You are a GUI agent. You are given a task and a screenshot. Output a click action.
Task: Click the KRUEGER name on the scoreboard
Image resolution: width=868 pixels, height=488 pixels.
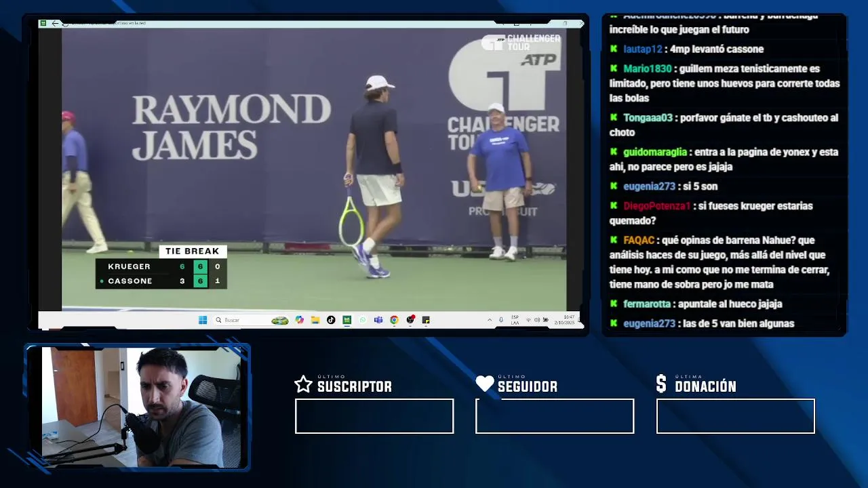click(x=129, y=266)
